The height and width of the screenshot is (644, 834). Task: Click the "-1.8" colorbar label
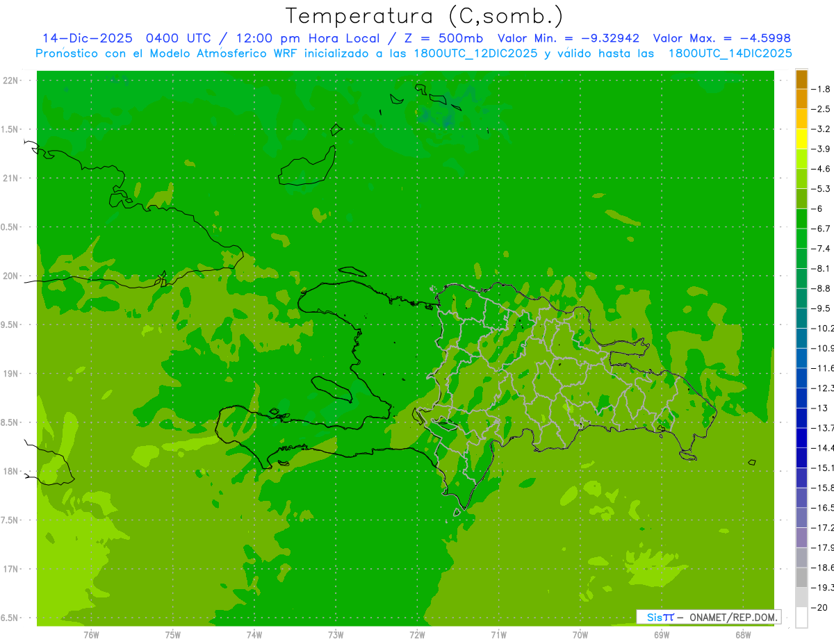pos(821,89)
